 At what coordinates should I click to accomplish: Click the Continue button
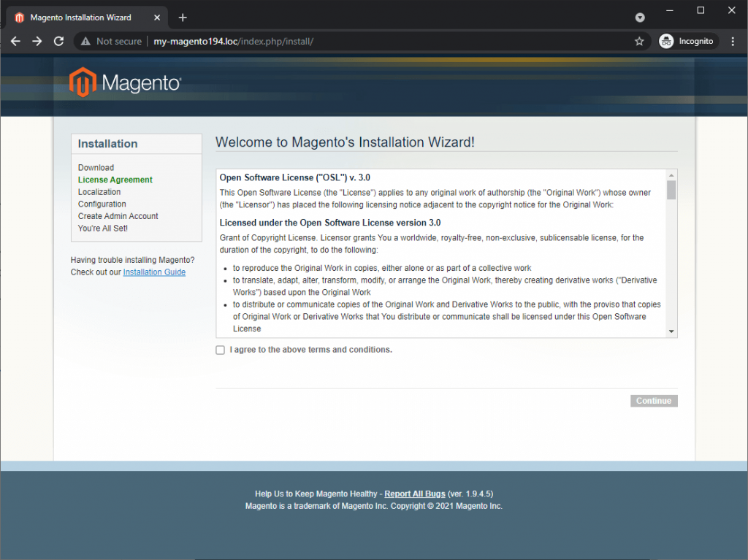[653, 400]
